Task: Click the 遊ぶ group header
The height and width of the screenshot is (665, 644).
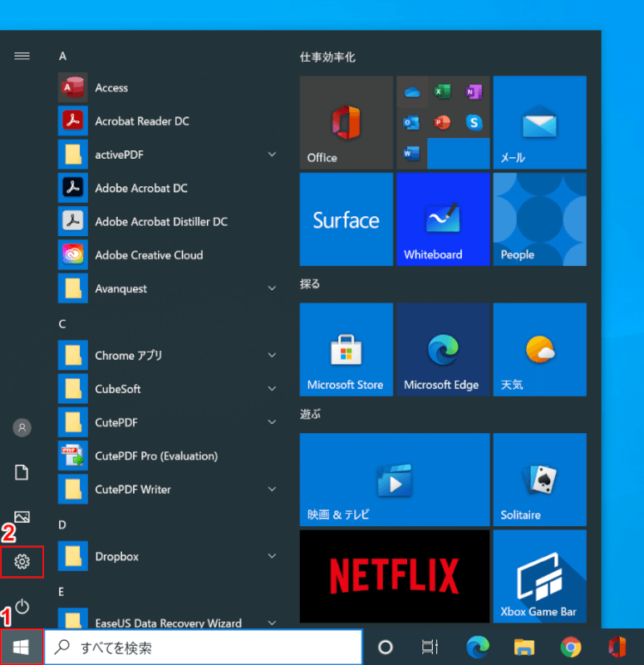Action: tap(310, 414)
